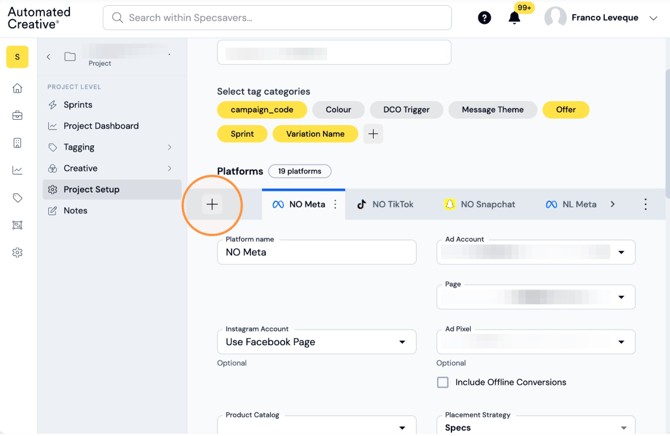
Task: Toggle the Sprint tag category
Action: coord(242,134)
